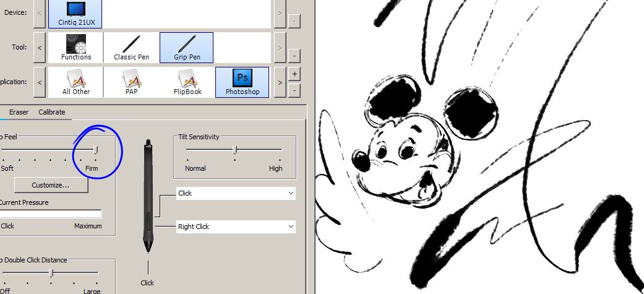Add application with plus button

coord(294,74)
